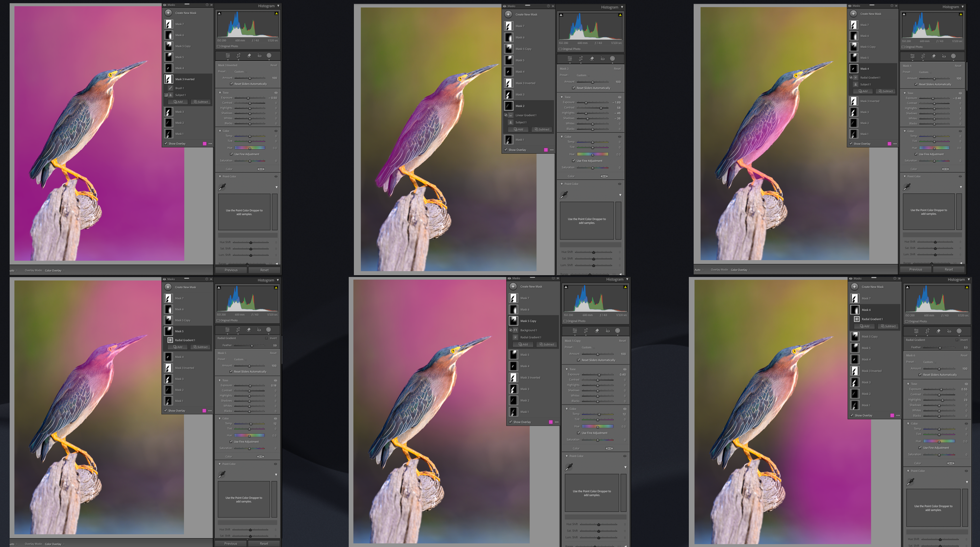This screenshot has width=980, height=547.
Task: Click the Linear Gradient 1 component icon
Action: point(511,115)
